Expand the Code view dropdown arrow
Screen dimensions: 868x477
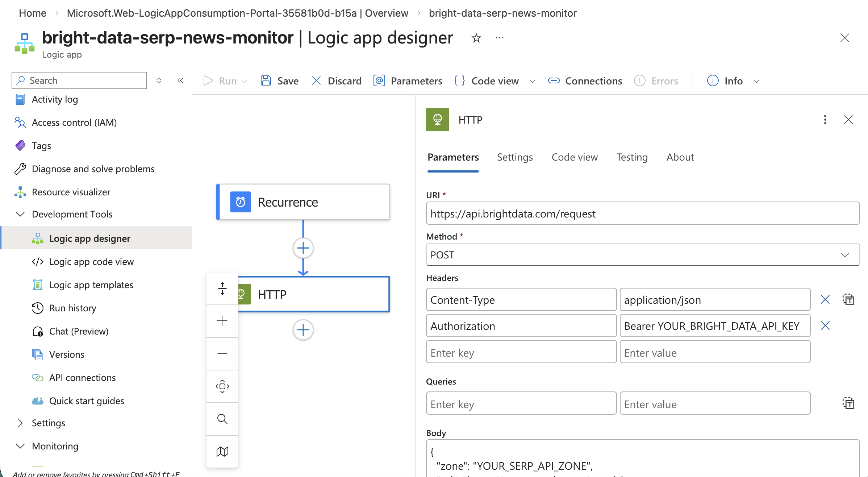pyautogui.click(x=532, y=81)
